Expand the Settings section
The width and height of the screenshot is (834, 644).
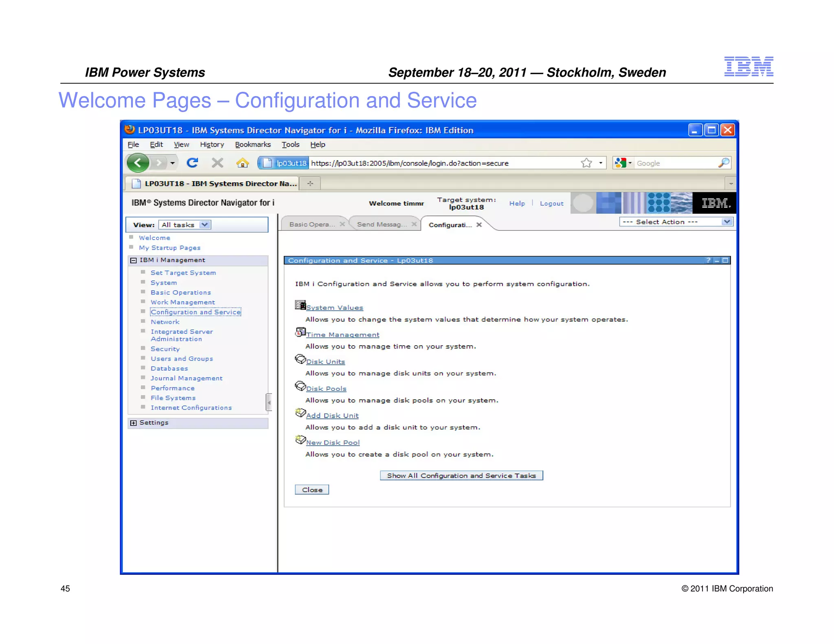point(134,423)
